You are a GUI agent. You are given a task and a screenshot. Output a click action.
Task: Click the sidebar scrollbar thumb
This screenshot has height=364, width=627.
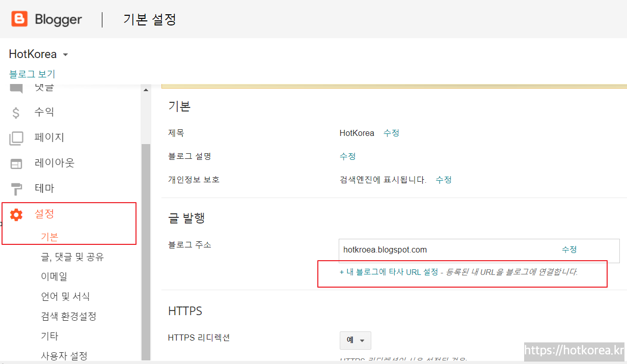coord(146,252)
